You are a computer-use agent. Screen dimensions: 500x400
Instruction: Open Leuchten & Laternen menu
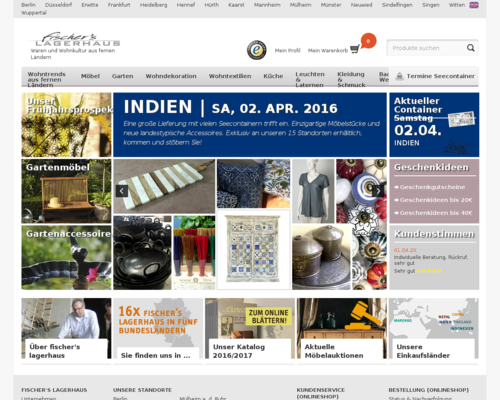[x=310, y=79]
